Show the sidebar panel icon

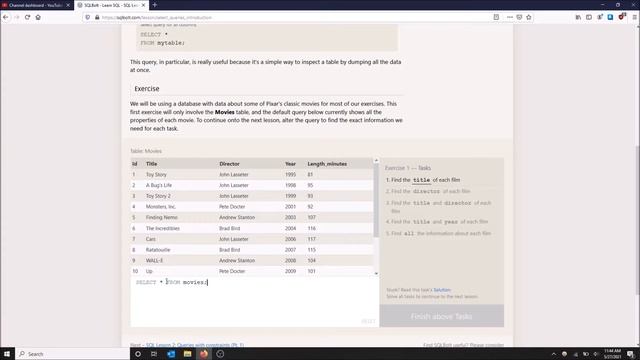tap(589, 17)
